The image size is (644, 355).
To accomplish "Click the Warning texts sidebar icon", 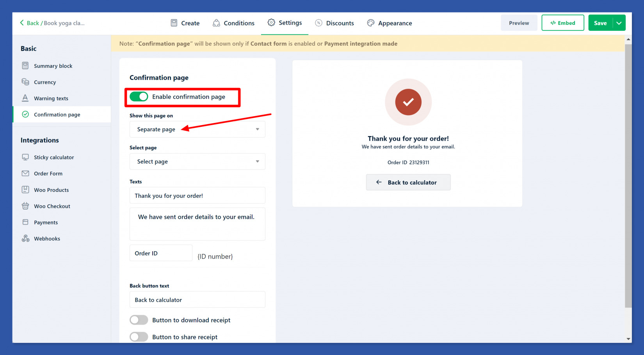I will coord(25,98).
